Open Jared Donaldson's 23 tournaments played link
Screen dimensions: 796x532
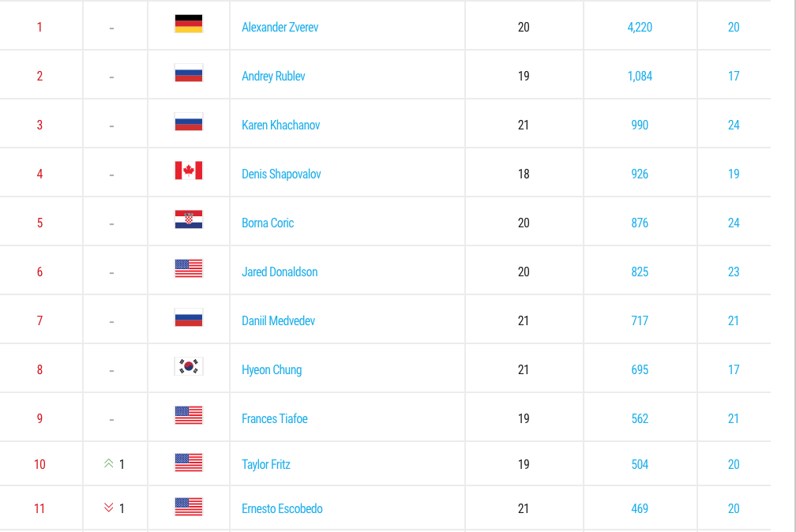pos(734,272)
